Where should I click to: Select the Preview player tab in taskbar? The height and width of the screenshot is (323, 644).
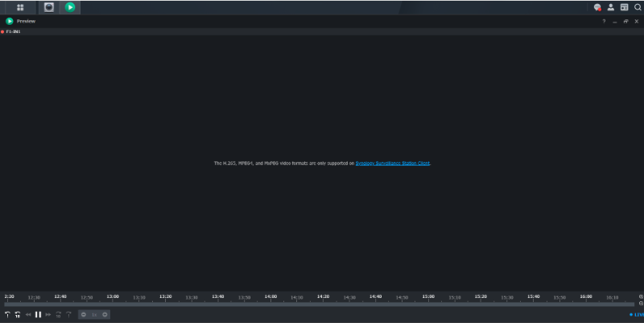[71, 7]
